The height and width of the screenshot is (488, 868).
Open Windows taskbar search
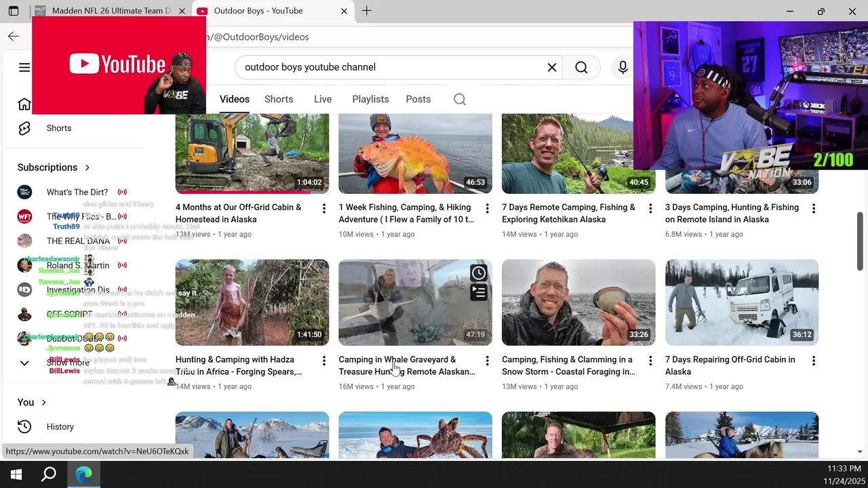point(49,474)
